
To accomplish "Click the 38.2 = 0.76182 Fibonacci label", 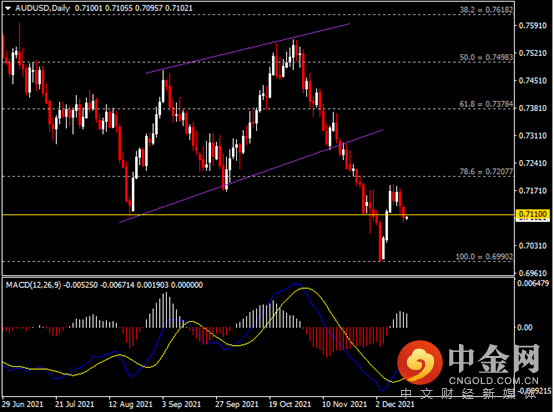I will 486,10.
